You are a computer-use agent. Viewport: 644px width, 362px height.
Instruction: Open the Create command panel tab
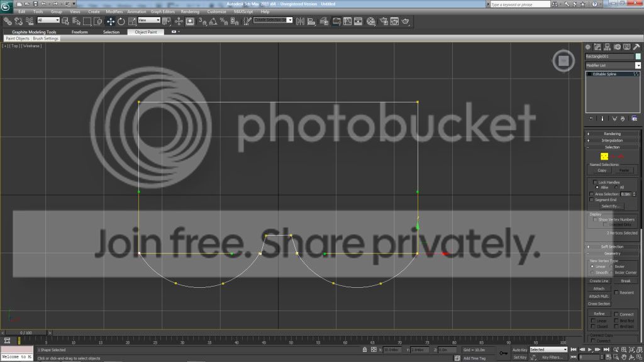(x=588, y=47)
